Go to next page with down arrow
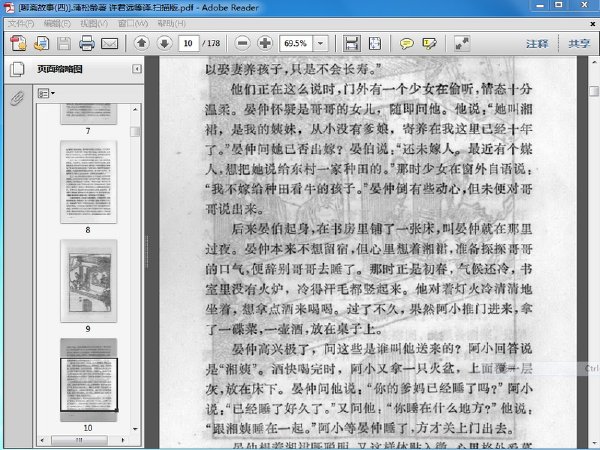This screenshot has width=600, height=450. tap(165, 43)
